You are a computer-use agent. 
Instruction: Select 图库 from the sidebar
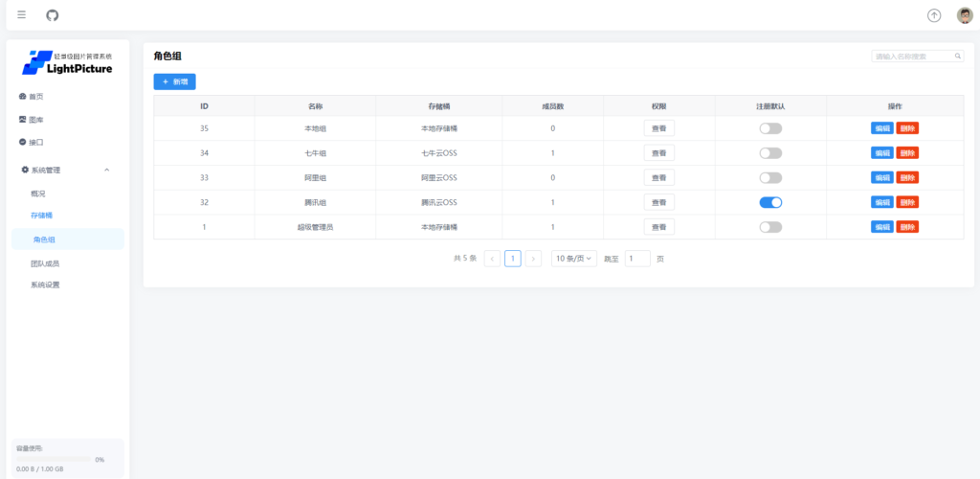pyautogui.click(x=35, y=120)
